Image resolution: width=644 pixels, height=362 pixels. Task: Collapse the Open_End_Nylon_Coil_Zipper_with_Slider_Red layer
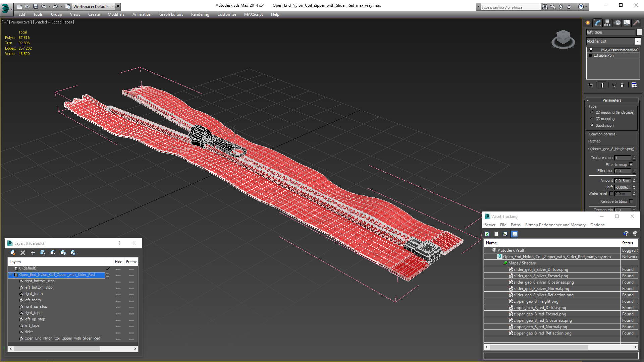(x=10, y=275)
